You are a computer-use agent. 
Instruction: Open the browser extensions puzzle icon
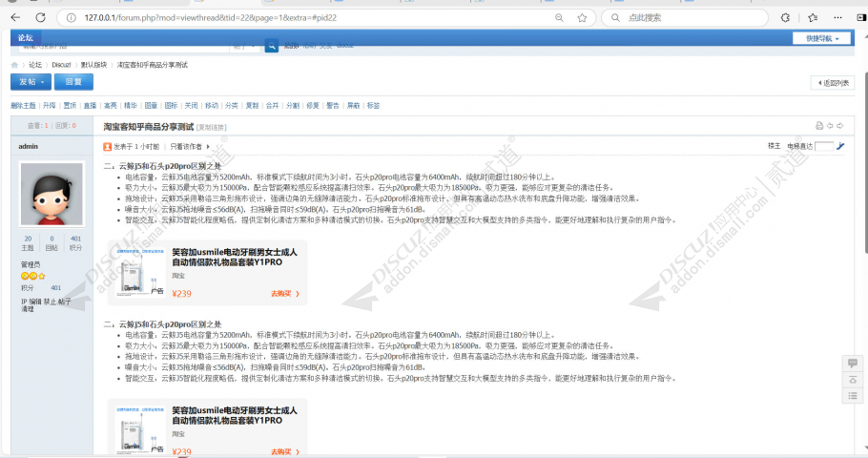click(785, 18)
